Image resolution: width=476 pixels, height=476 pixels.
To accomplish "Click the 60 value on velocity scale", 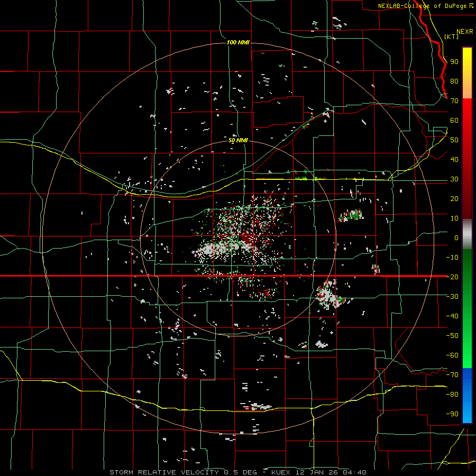I will click(x=454, y=121).
